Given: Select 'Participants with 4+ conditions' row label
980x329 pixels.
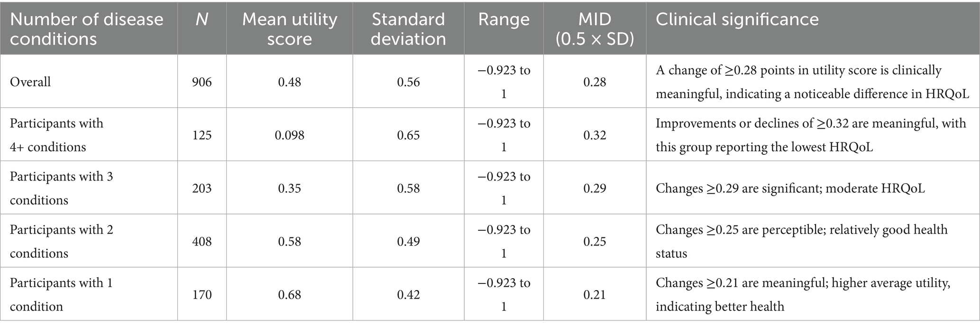Looking at the screenshot, I should click(x=56, y=135).
